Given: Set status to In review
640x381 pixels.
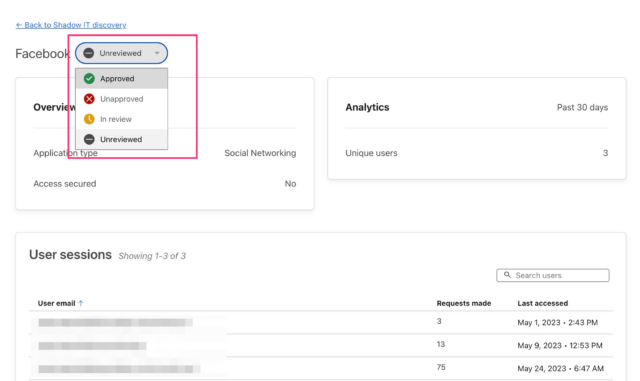Looking at the screenshot, I should (121, 119).
